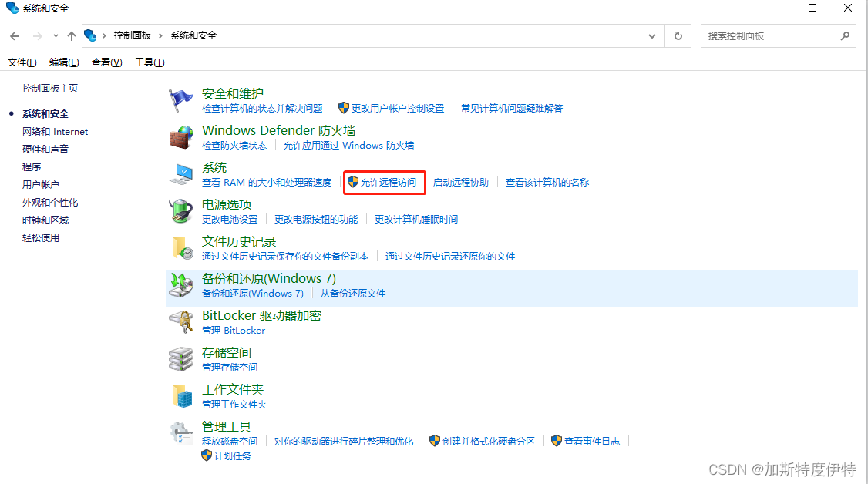Click 创建并格式化硬盘分区
The width and height of the screenshot is (868, 484).
click(x=488, y=442)
